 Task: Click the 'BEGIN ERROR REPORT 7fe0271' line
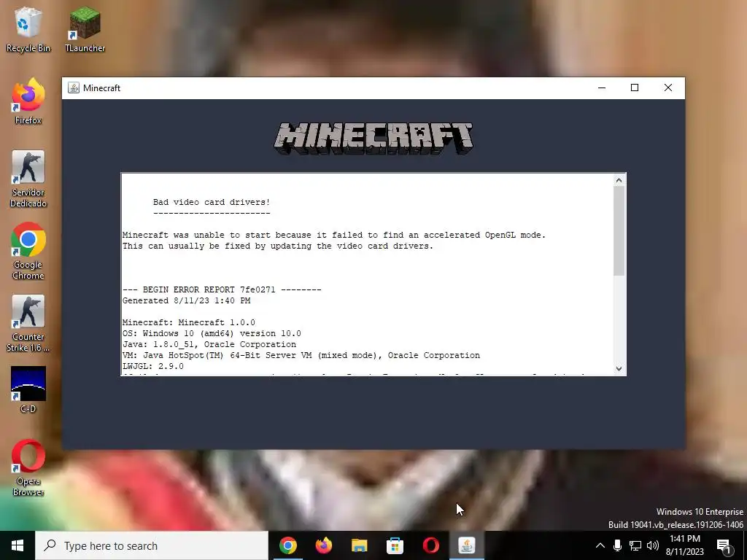coord(222,289)
